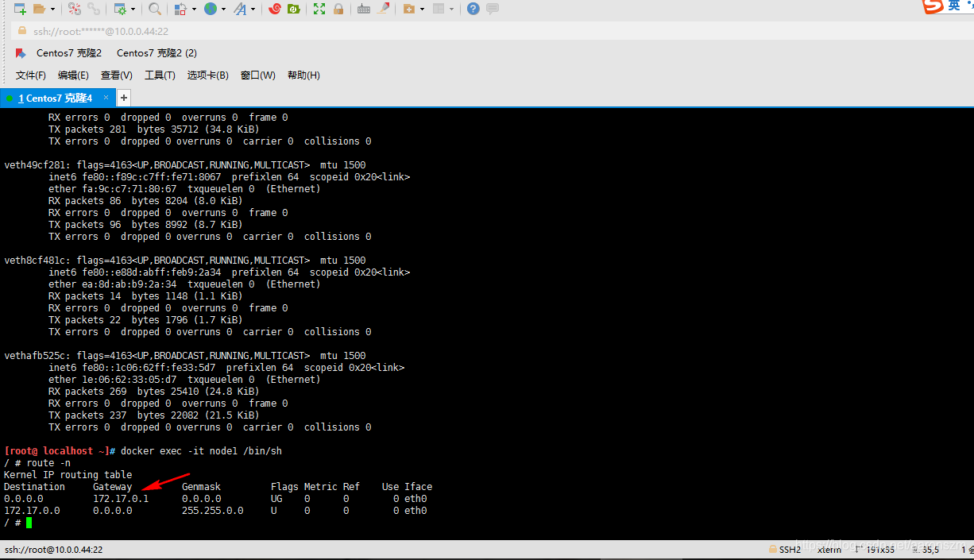Click the color scheme icon
974x560 pixels.
pyautogui.click(x=180, y=9)
